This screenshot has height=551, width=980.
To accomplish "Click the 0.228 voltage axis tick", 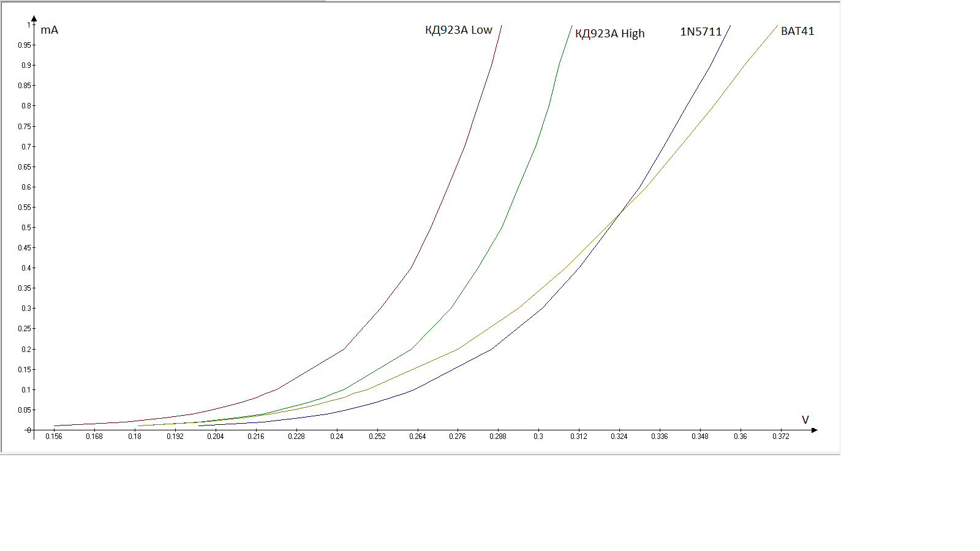I will [296, 437].
